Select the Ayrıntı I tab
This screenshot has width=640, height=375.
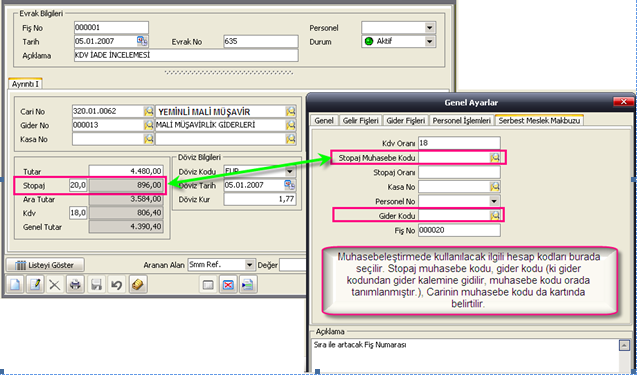pos(25,84)
